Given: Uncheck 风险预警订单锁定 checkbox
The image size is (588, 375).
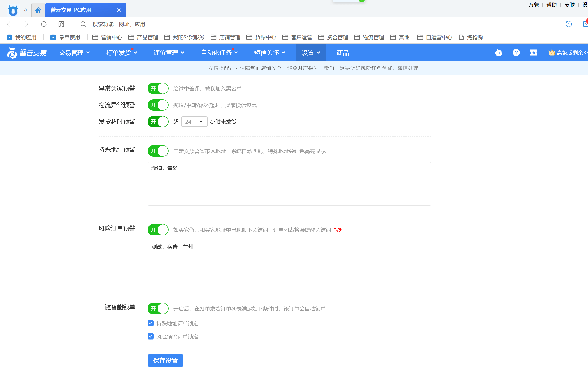Looking at the screenshot, I should point(151,337).
